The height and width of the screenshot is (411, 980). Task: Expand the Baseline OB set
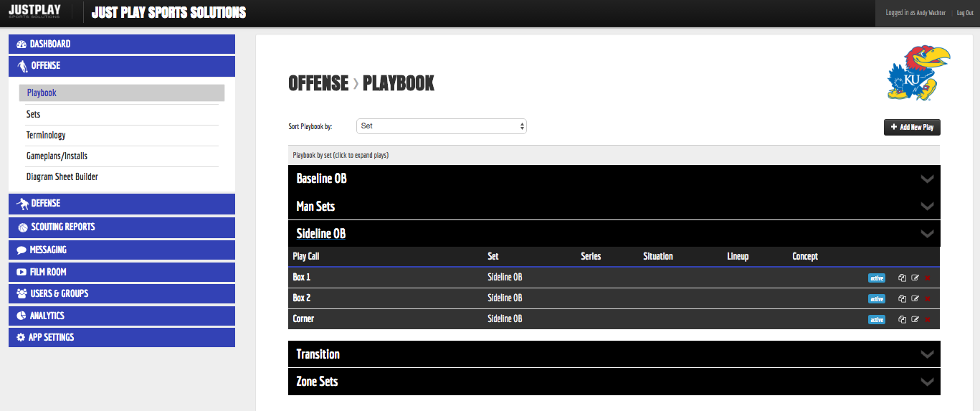[x=613, y=179]
